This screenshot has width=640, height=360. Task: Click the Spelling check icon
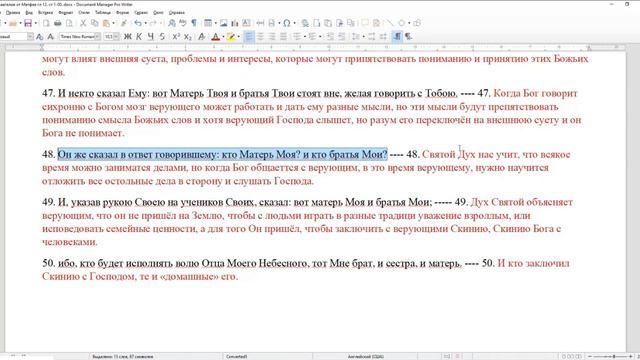click(x=182, y=23)
